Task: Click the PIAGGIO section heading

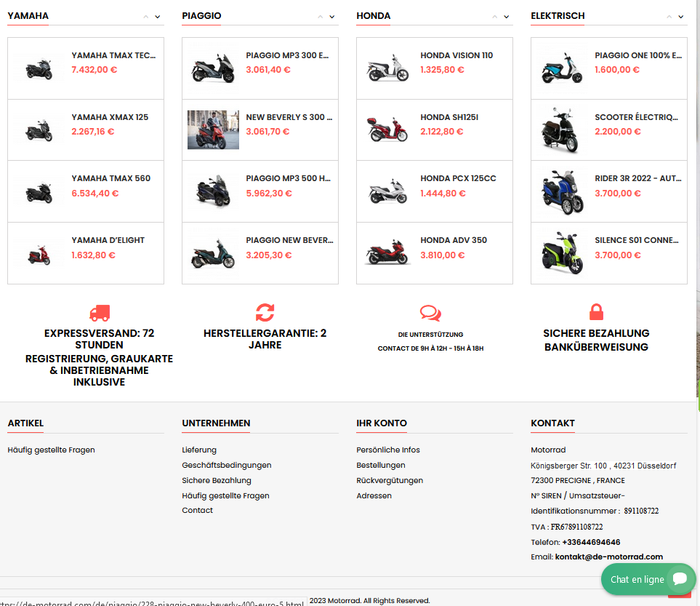Action: pos(201,16)
